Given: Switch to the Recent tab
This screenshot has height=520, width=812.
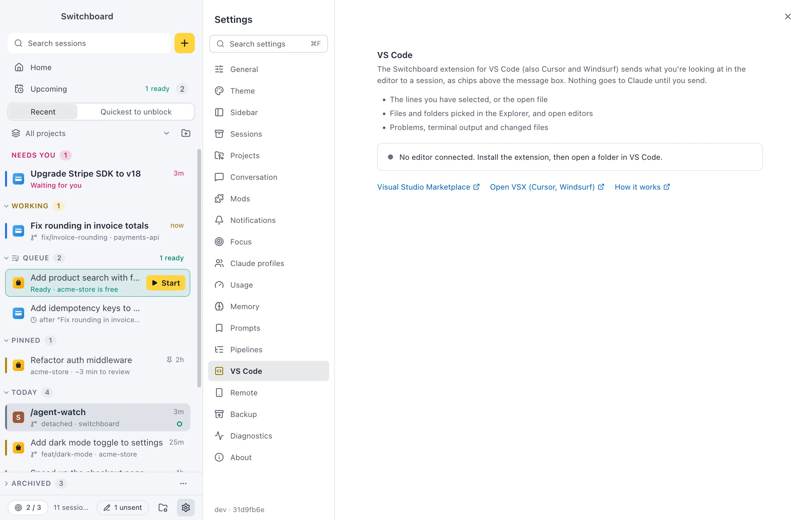Looking at the screenshot, I should pos(43,112).
